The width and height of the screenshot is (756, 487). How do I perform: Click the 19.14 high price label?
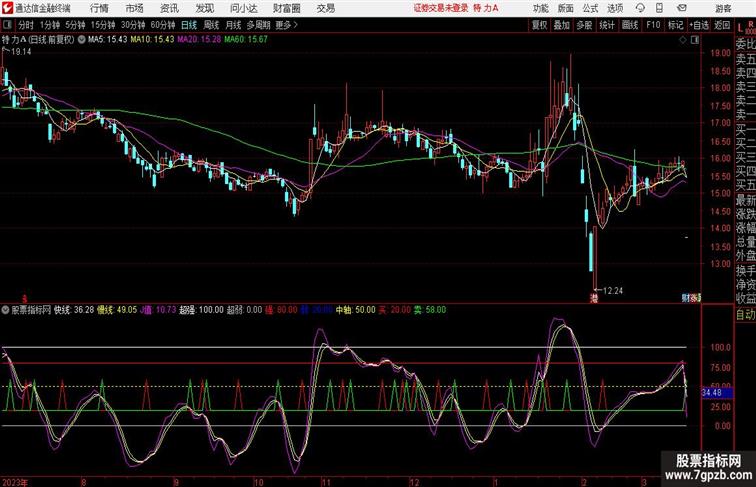tap(21, 52)
